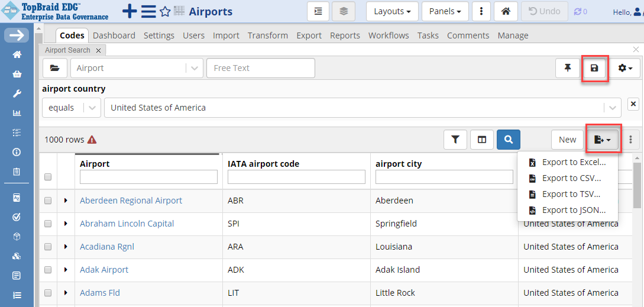
Task: Open saved searches folder icon
Action: [54, 68]
